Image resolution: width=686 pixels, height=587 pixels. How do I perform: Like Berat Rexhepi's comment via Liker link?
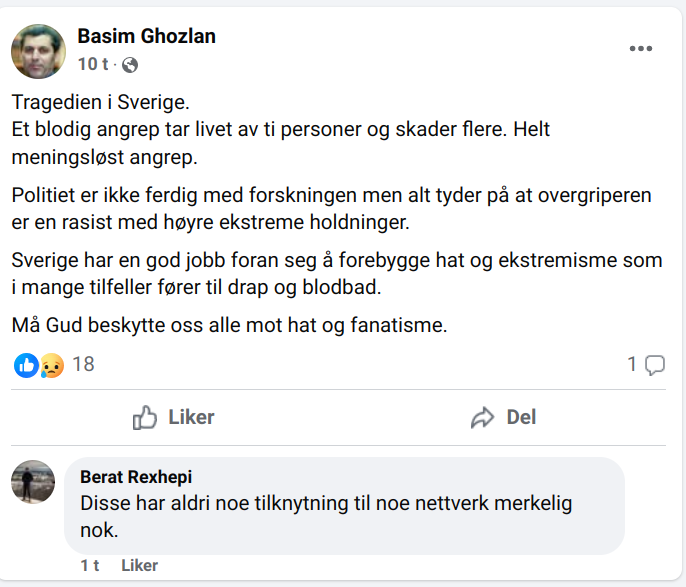(x=140, y=566)
